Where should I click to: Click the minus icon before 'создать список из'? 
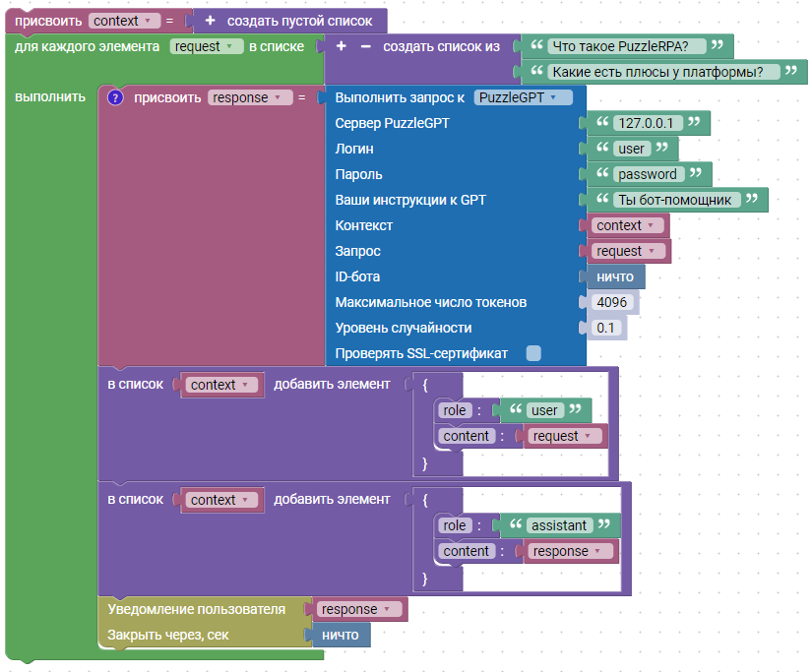(x=365, y=46)
